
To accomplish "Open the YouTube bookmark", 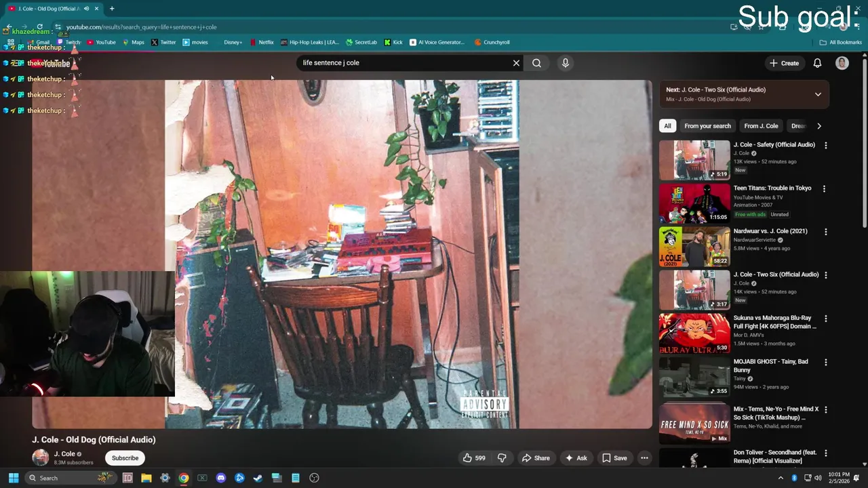I will pyautogui.click(x=101, y=42).
